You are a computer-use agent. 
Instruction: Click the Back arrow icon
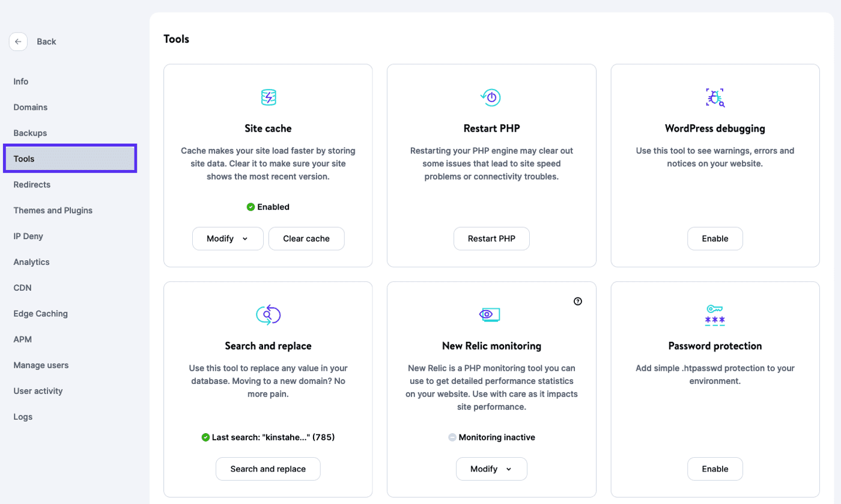18,41
